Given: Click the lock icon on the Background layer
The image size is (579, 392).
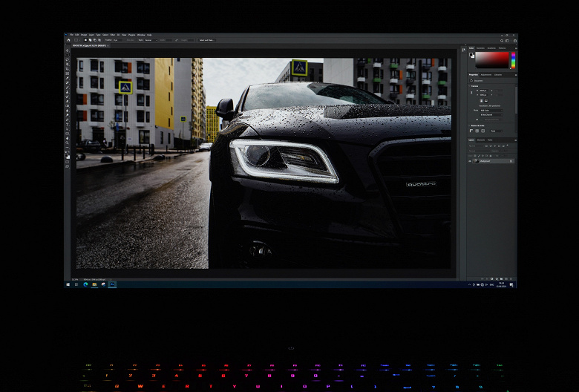Looking at the screenshot, I should (511, 161).
